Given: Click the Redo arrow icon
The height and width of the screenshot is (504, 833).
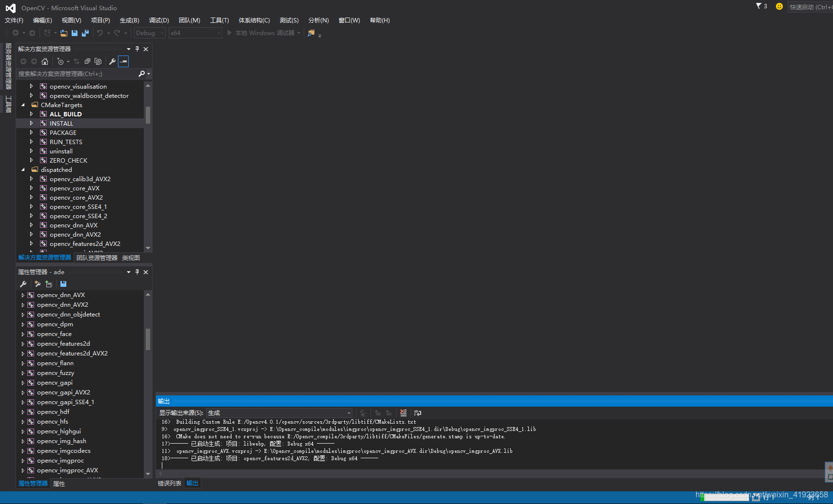Looking at the screenshot, I should tap(117, 33).
